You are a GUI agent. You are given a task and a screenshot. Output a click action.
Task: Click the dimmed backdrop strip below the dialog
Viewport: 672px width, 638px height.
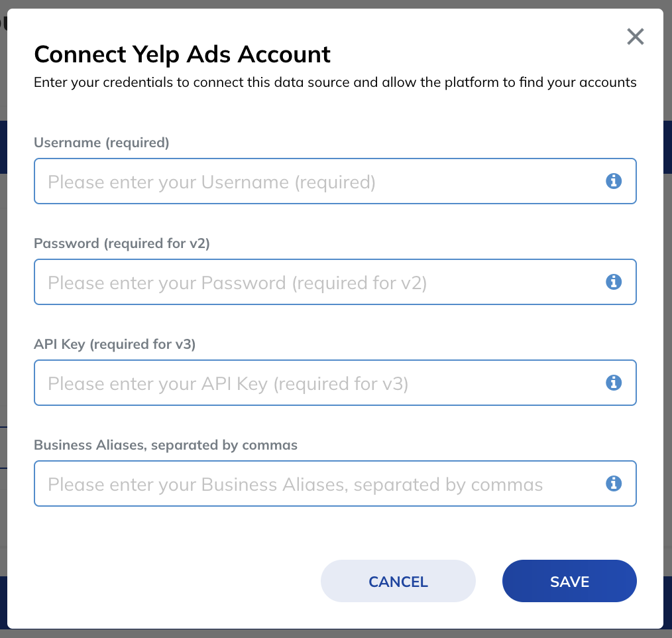pos(336,634)
